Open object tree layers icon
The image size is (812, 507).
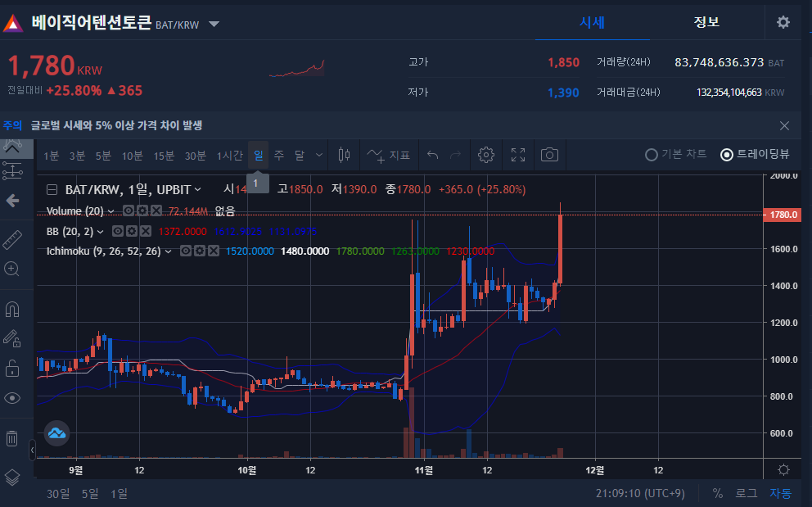point(12,477)
